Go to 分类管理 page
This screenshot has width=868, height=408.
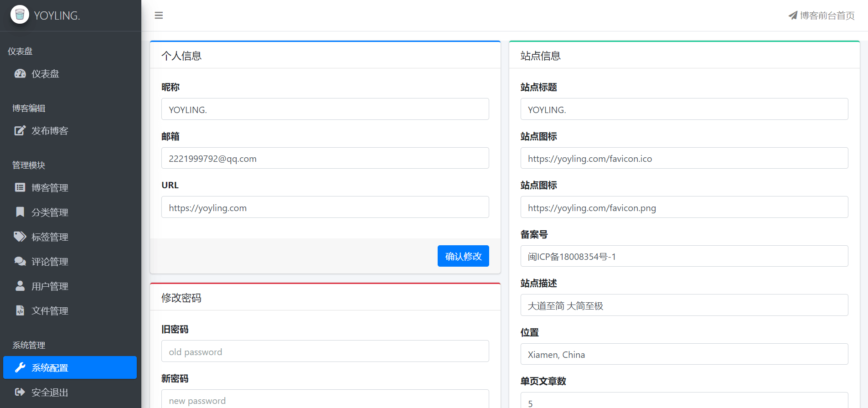(x=70, y=212)
